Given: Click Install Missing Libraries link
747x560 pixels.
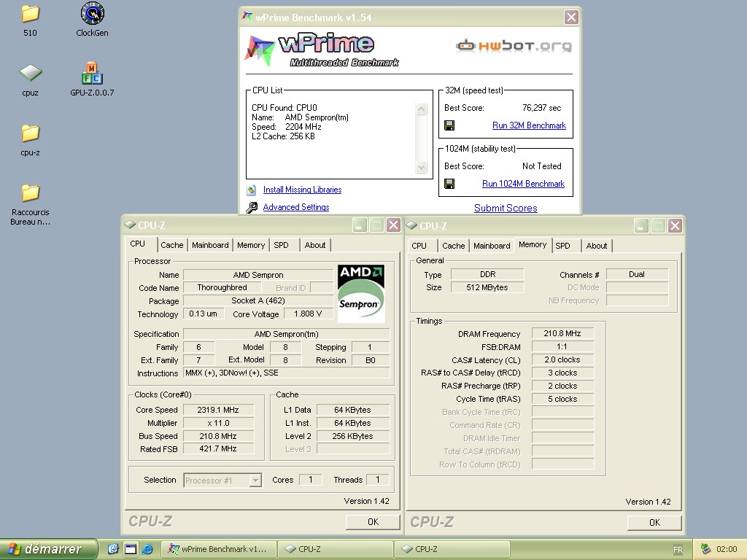Looking at the screenshot, I should pos(302,190).
